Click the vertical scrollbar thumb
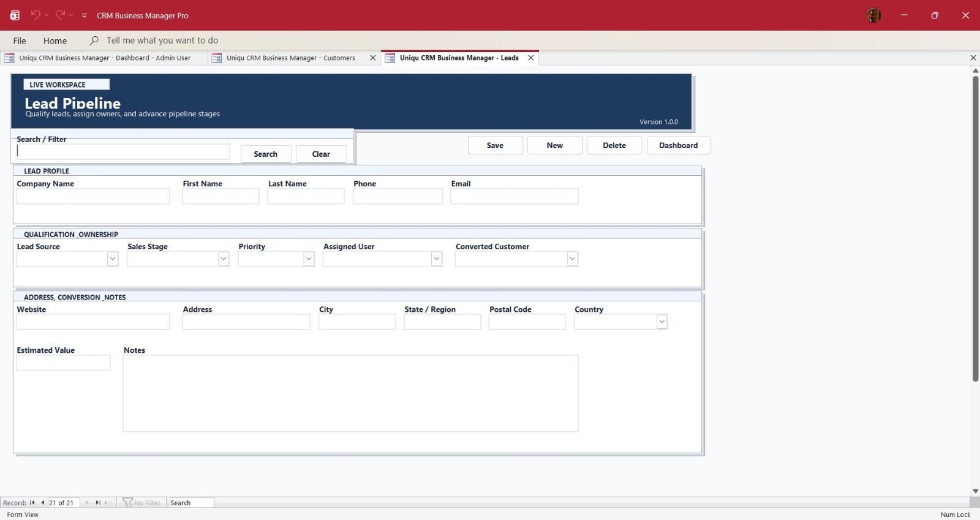Image resolution: width=980 pixels, height=520 pixels. click(975, 228)
